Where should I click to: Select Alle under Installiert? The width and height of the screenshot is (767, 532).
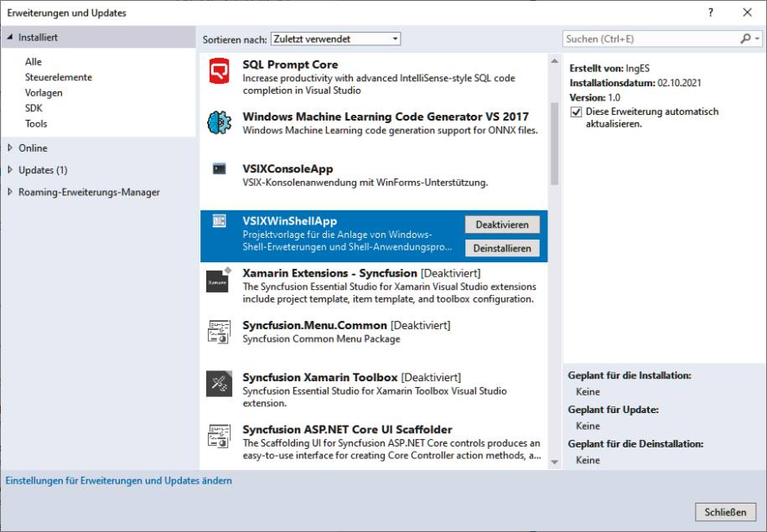point(34,62)
